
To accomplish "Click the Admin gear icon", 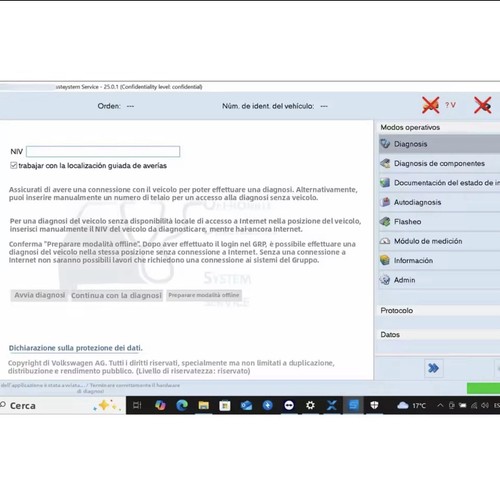I will click(x=385, y=280).
